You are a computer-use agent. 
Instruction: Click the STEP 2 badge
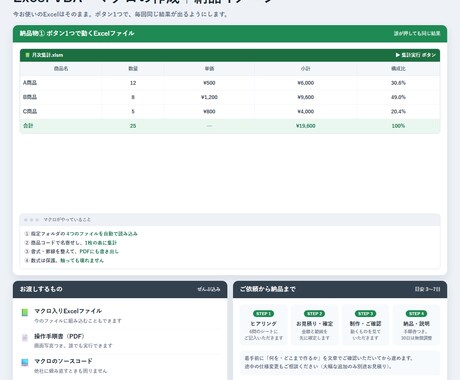[x=314, y=314]
